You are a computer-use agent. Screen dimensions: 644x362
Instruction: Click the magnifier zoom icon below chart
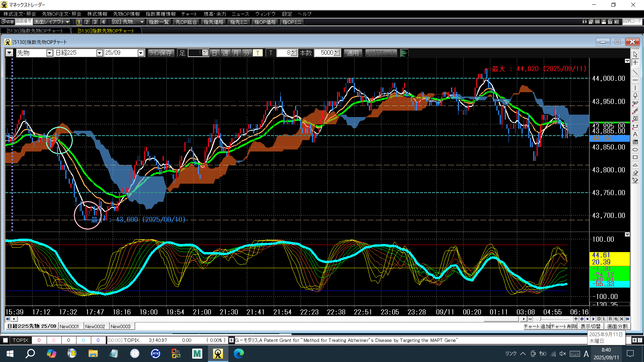point(616,319)
